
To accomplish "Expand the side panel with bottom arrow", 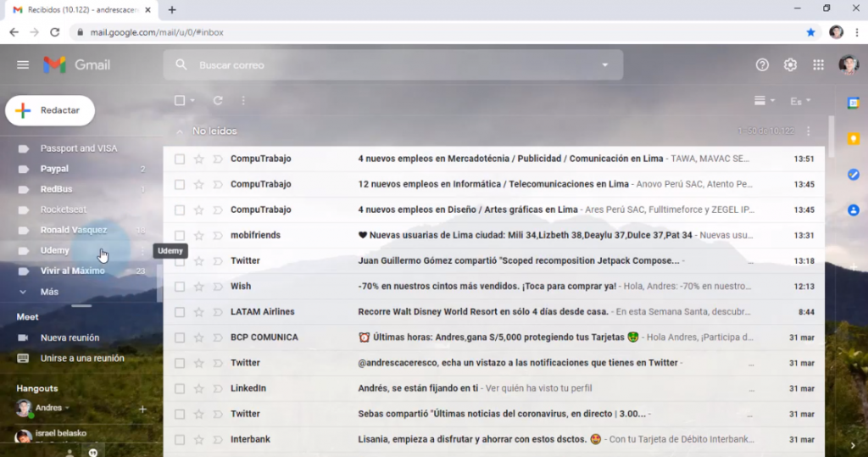I will (x=853, y=445).
